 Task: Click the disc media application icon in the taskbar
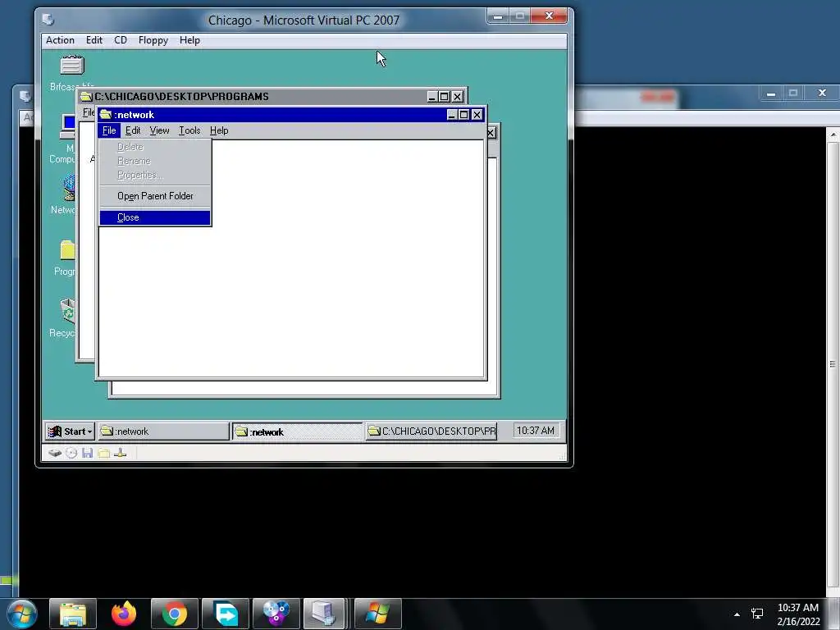point(276,614)
